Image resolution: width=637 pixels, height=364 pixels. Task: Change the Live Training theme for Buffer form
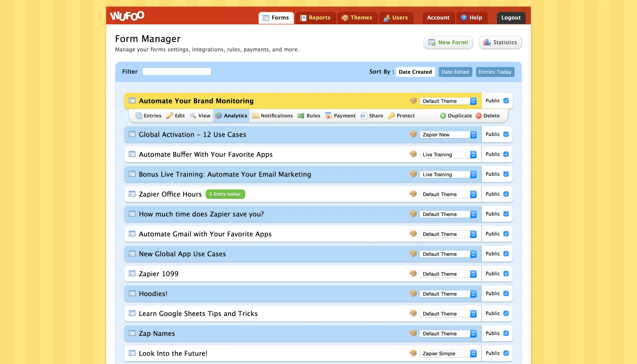[448, 154]
